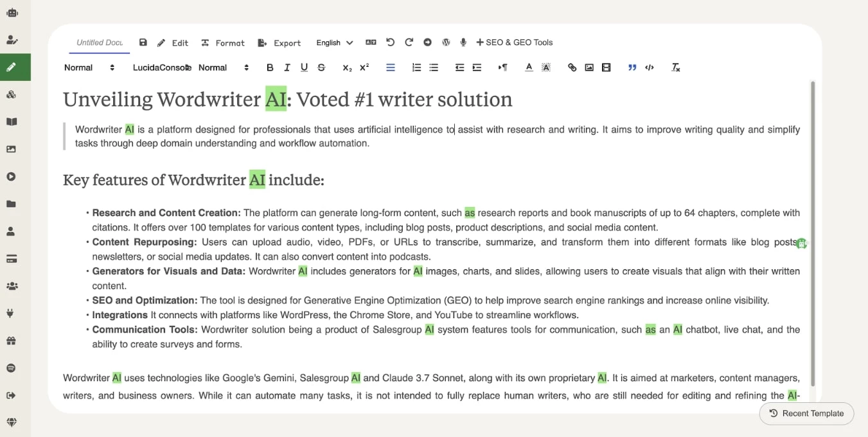Image resolution: width=868 pixels, height=437 pixels.
Task: Save document with the floppy disk icon
Action: click(x=143, y=42)
